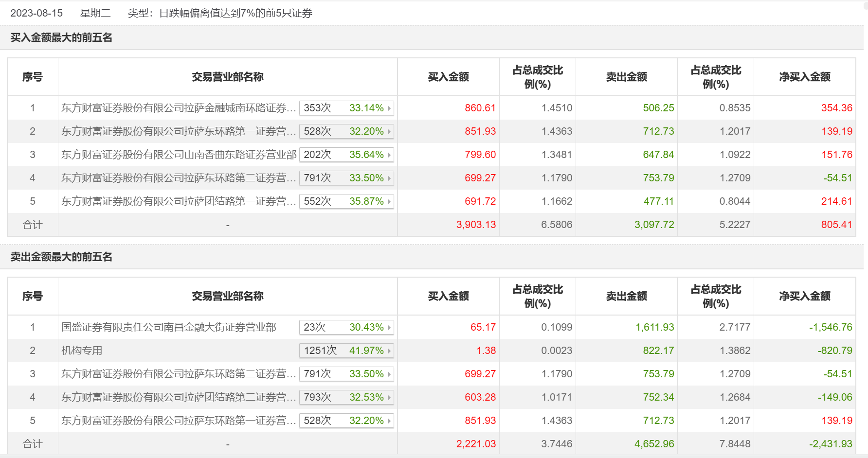Open the 23次 30.43% badge arrow
This screenshot has width=868, height=458.
(389, 327)
